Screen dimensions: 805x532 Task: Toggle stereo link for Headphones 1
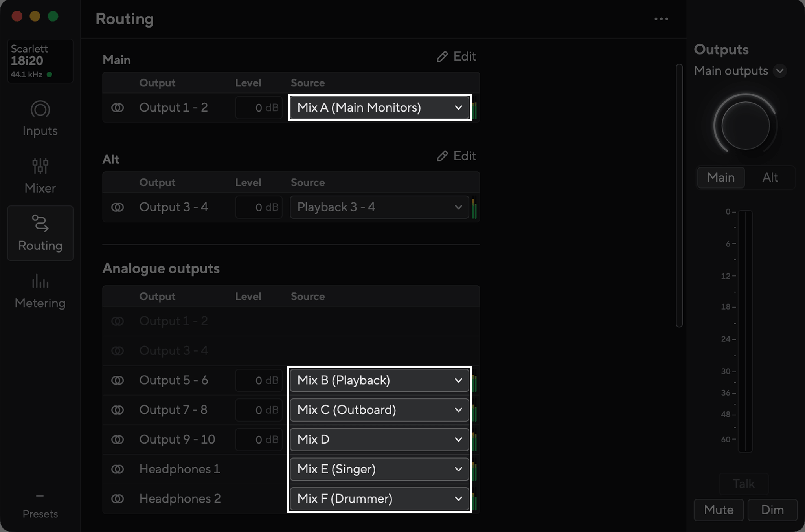click(x=118, y=469)
